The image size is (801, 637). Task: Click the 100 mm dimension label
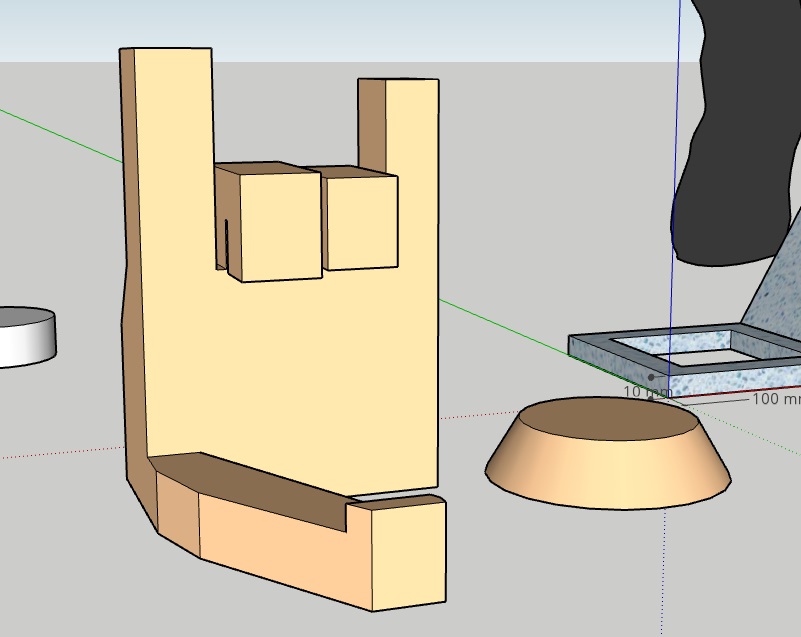pyautogui.click(x=777, y=399)
